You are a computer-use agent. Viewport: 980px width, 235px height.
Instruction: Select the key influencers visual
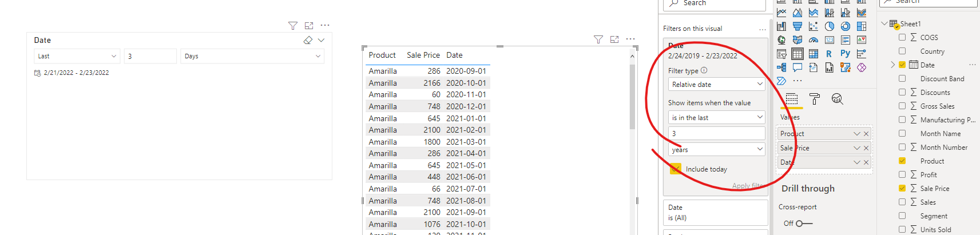point(862,54)
